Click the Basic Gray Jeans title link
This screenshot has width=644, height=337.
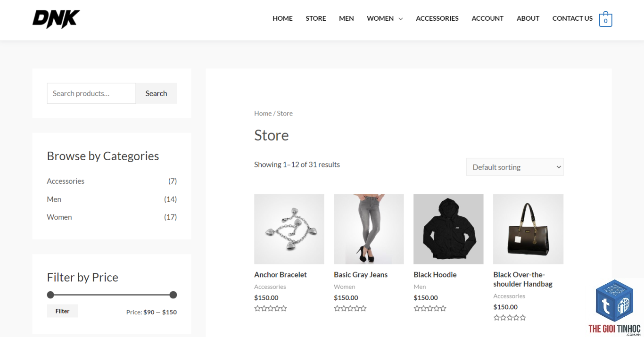click(x=361, y=275)
